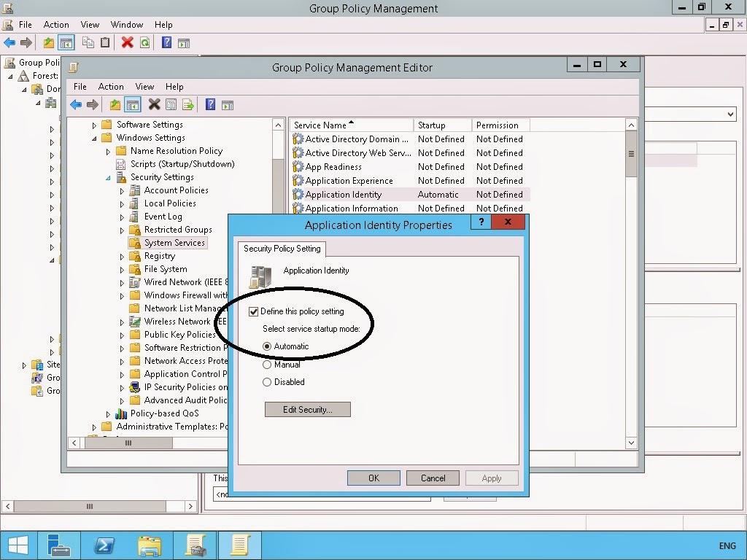Open File Explorer from the taskbar

149,545
